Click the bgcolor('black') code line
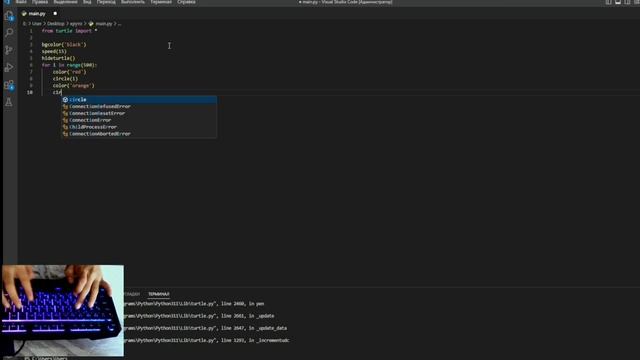 [64, 44]
